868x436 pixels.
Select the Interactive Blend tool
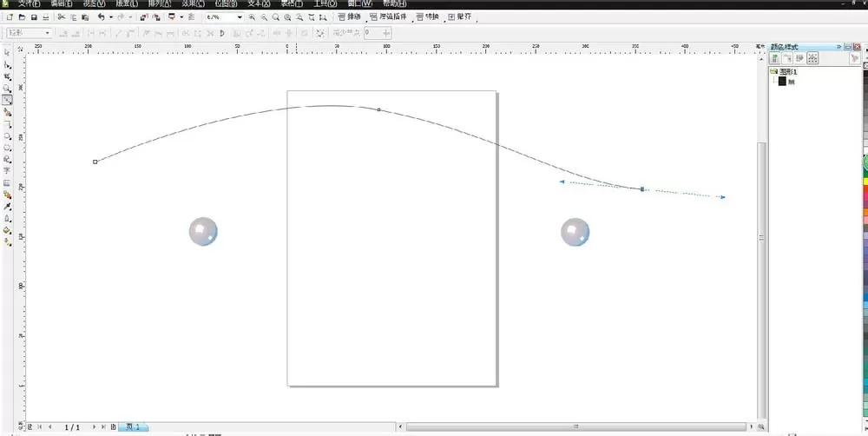7,195
